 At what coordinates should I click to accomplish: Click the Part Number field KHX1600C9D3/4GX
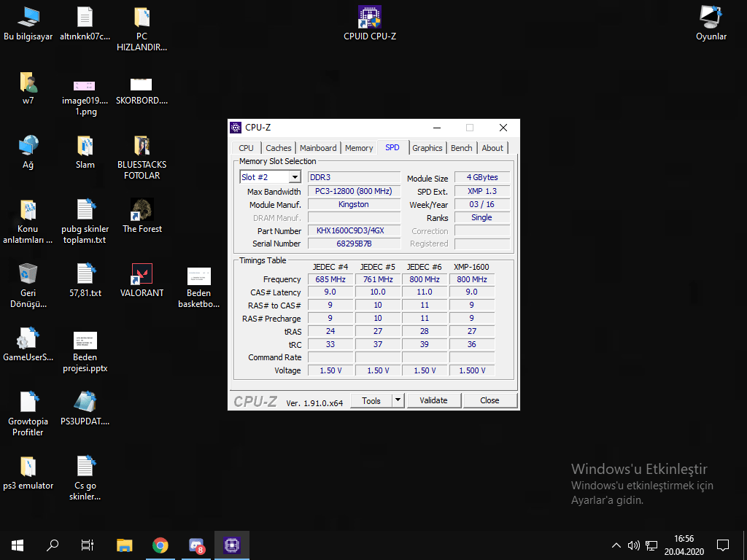354,230
